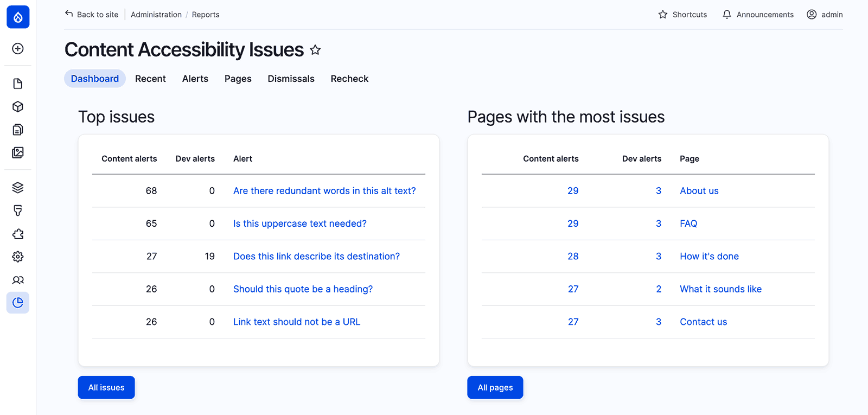The height and width of the screenshot is (415, 868).
Task: Click dev alerts count 3 for Contact us
Action: click(x=659, y=322)
